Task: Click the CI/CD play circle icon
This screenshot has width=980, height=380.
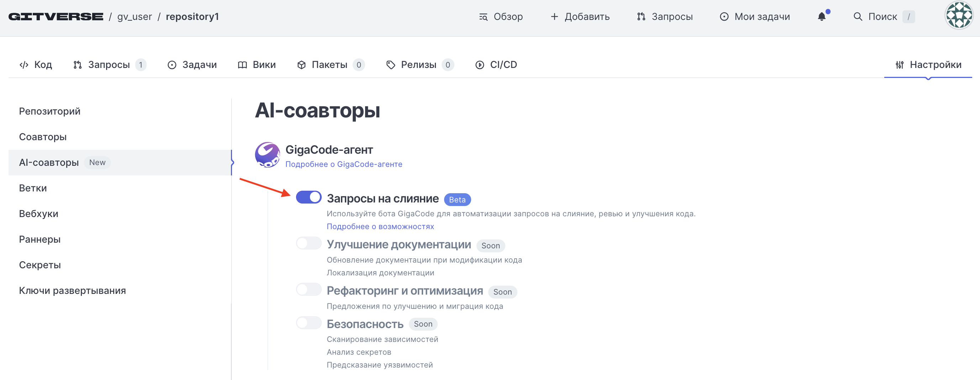Action: click(x=480, y=65)
